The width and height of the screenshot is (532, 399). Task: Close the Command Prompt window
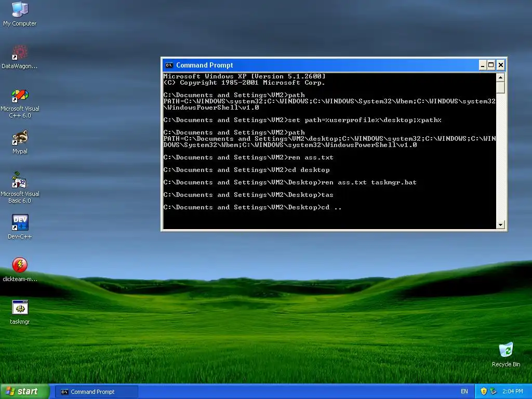[x=500, y=65]
